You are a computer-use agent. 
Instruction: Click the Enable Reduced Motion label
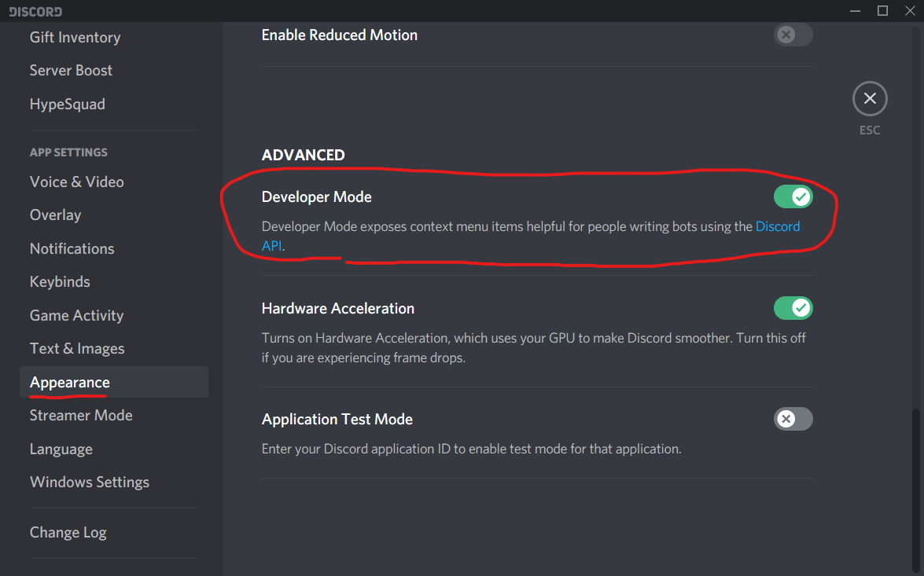(340, 35)
